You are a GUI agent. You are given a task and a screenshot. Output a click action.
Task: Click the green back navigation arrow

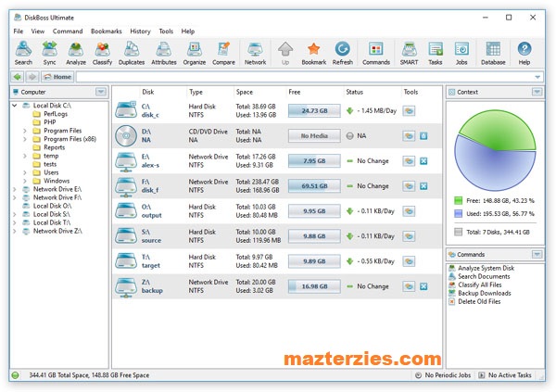(18, 77)
